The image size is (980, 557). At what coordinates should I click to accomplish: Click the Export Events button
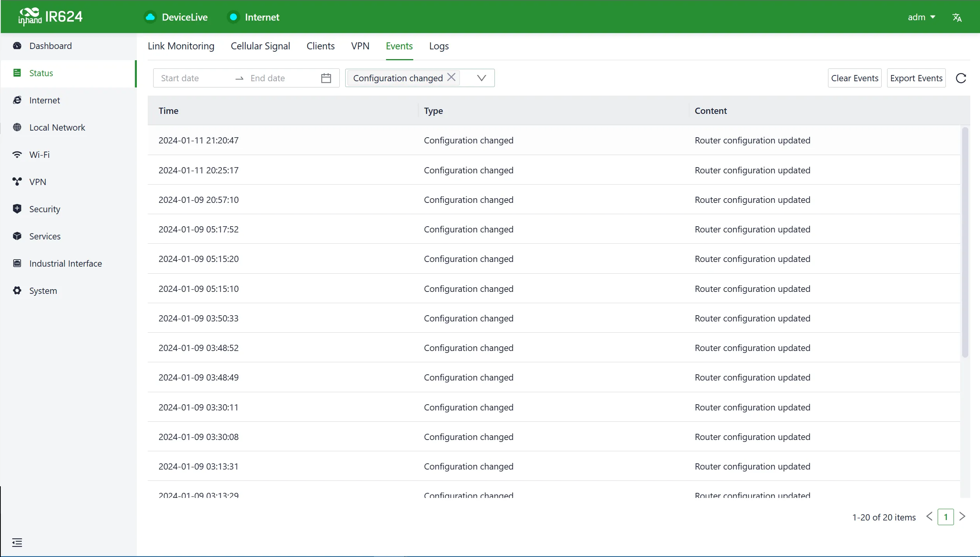coord(916,78)
